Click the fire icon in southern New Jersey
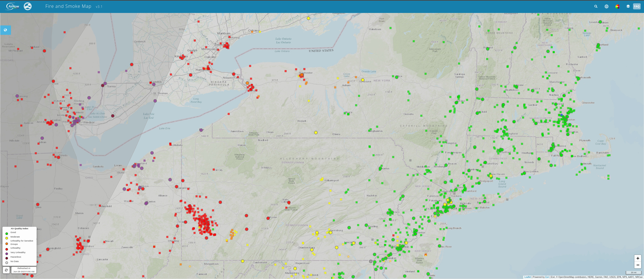 pyautogui.click(x=426, y=255)
